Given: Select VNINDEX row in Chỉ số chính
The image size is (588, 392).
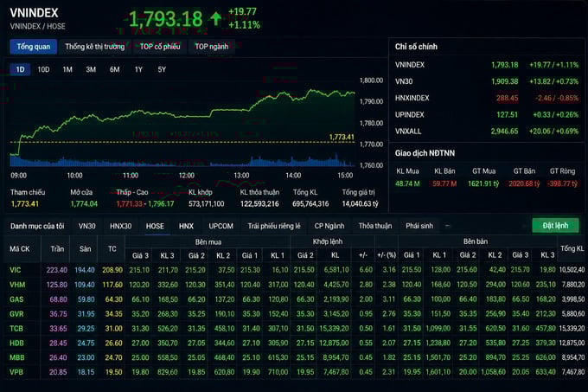Looking at the screenshot, I should pos(486,65).
